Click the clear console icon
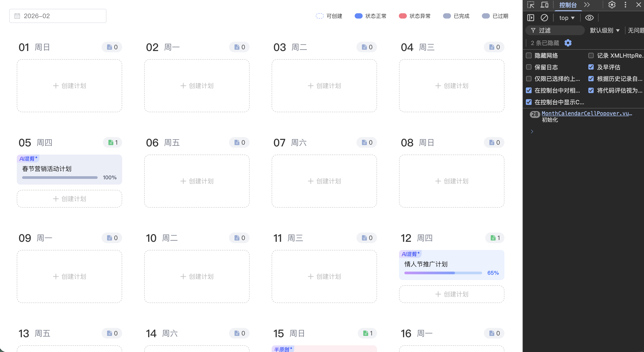The width and height of the screenshot is (644, 352). tap(544, 18)
